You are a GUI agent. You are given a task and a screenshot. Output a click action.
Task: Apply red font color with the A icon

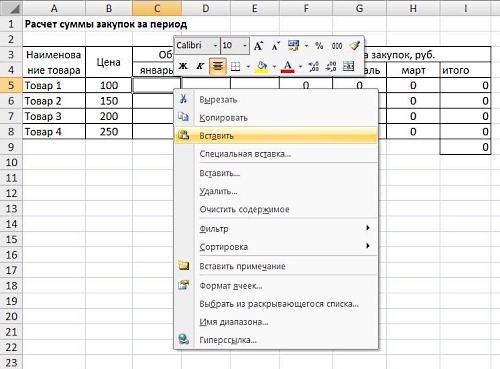click(x=288, y=66)
